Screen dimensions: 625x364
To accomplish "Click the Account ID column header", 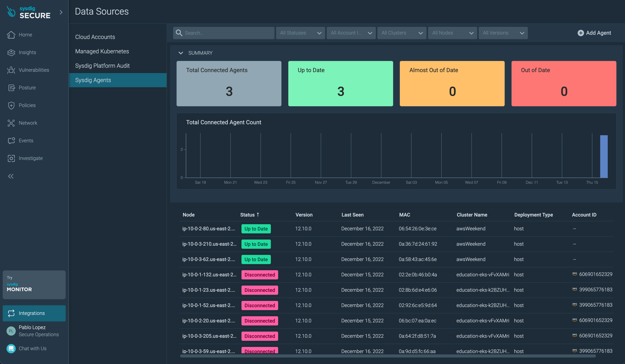I will pos(584,215).
